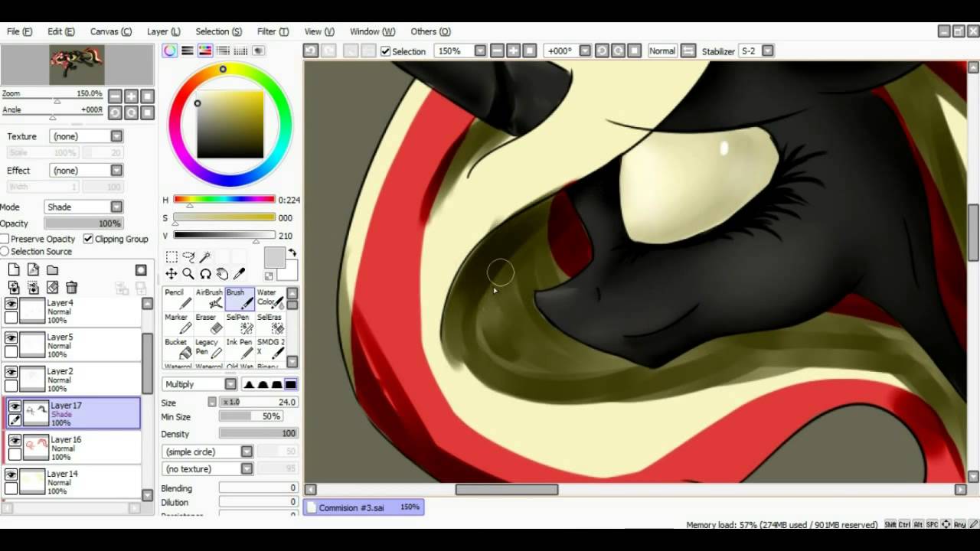Choose the rectangular selection tool
The image size is (980, 551).
171,257
